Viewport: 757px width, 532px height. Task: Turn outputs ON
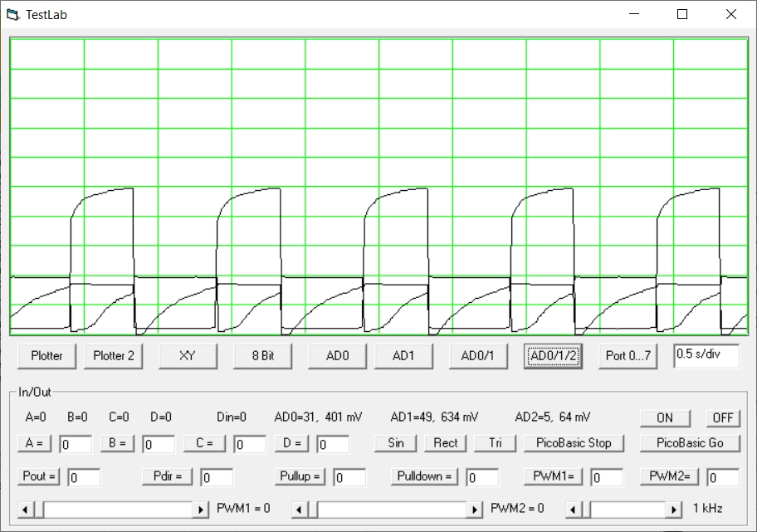point(664,417)
